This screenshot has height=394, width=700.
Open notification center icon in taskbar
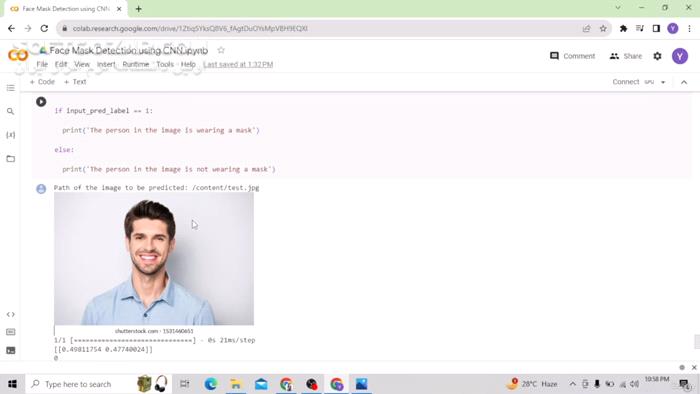684,384
